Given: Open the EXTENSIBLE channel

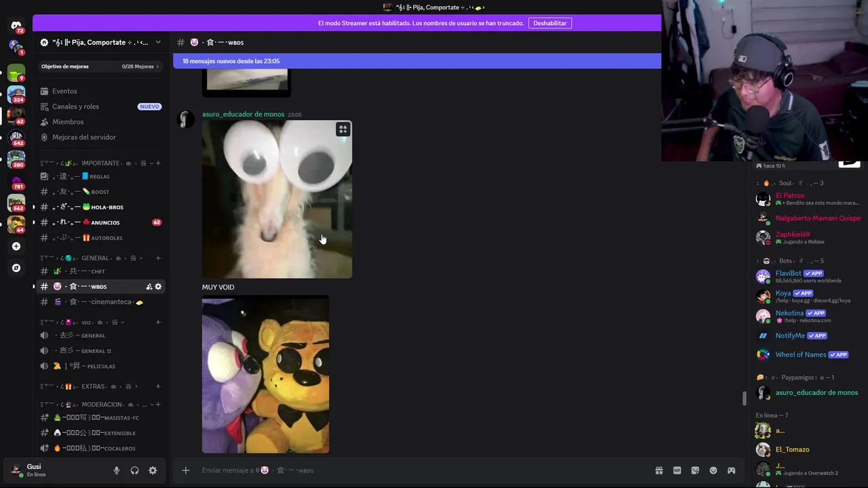Looking at the screenshot, I should point(100,433).
